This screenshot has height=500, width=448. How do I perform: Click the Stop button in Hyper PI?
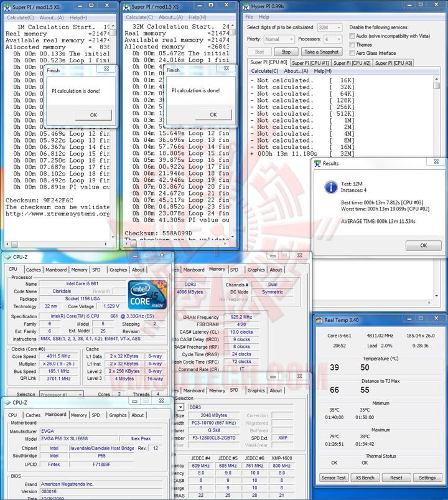click(286, 52)
